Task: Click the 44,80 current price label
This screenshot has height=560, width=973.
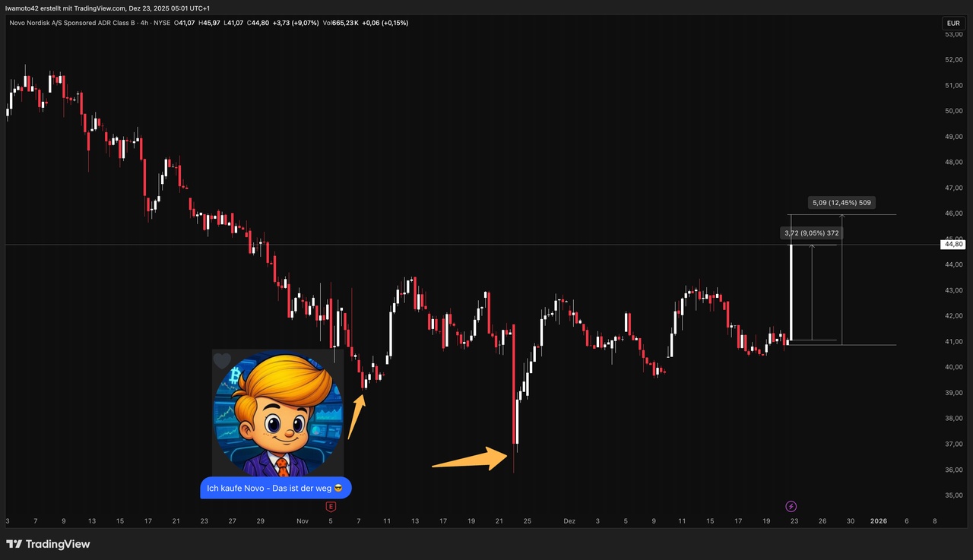Action: click(953, 244)
